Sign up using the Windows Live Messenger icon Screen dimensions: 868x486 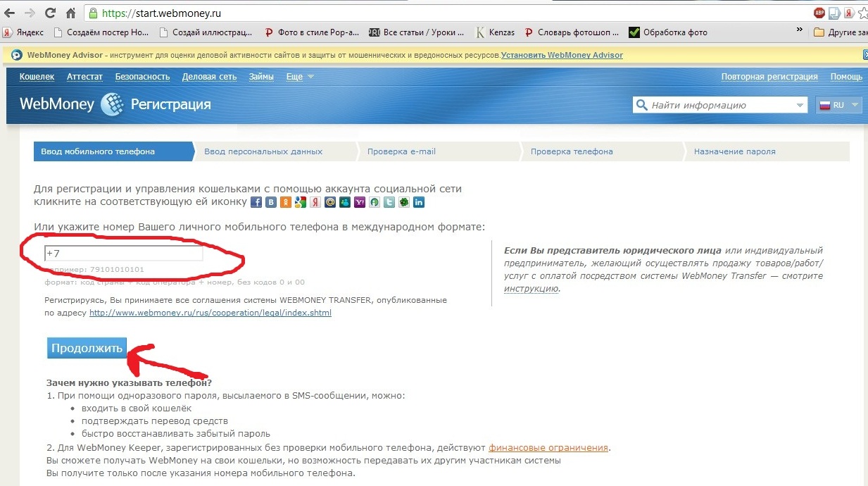point(345,202)
